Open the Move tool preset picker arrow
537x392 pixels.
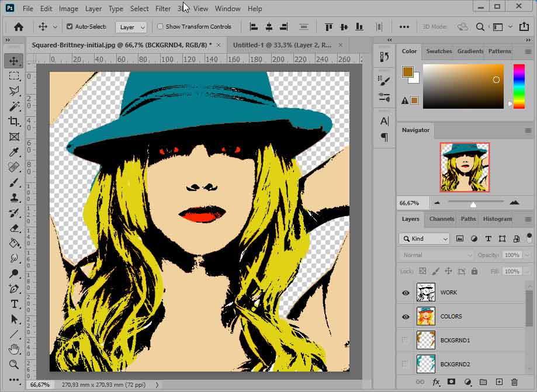55,27
